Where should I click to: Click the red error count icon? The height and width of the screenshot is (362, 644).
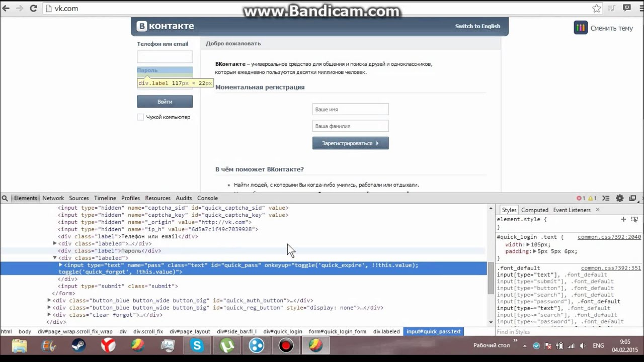(x=579, y=198)
